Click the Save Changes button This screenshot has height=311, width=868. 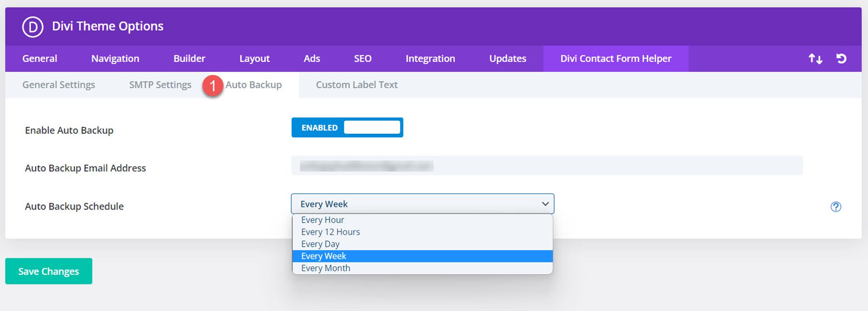(49, 271)
